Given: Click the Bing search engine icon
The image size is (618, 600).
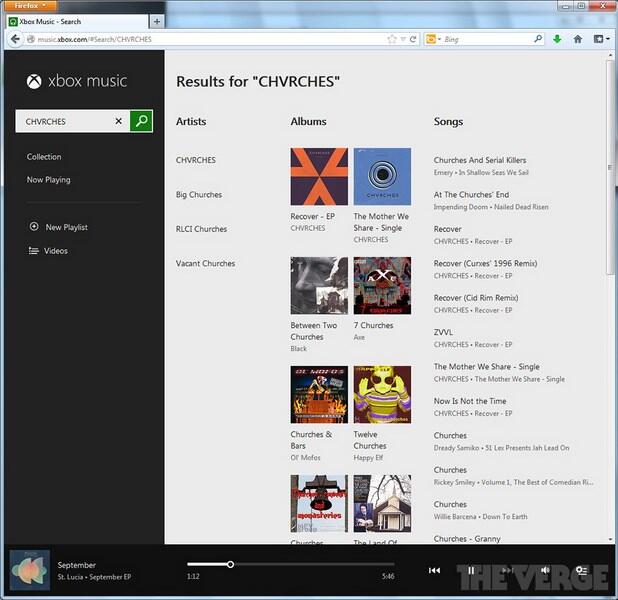Looking at the screenshot, I should coord(431,39).
